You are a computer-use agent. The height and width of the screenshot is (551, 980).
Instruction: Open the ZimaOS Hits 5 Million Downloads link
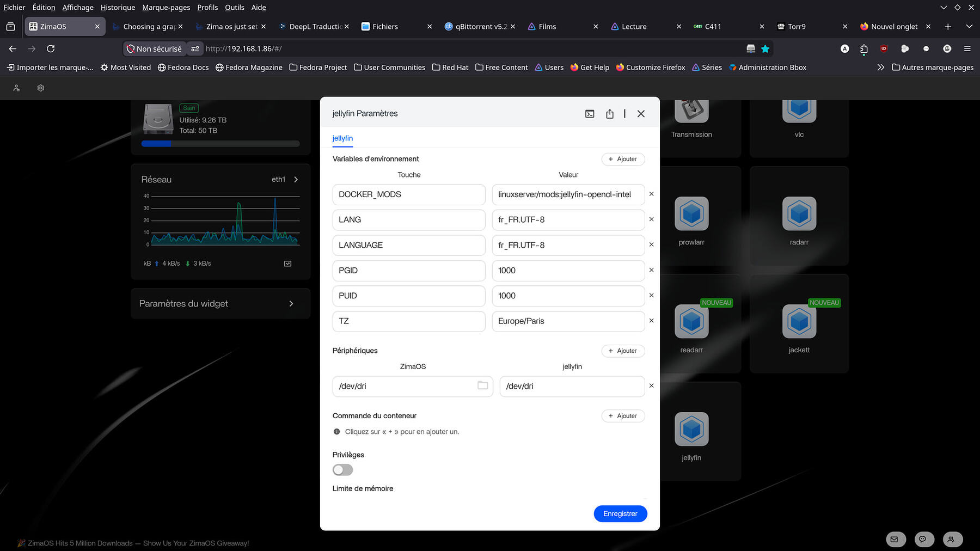point(138,543)
